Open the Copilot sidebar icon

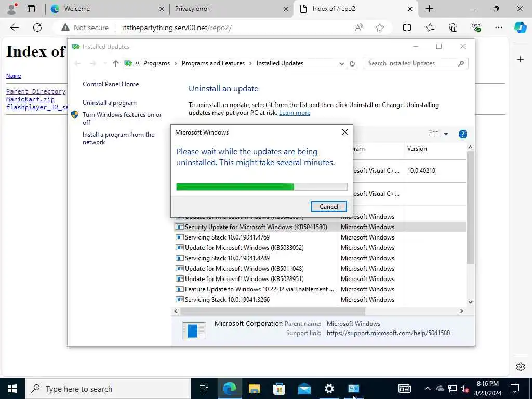click(x=520, y=28)
